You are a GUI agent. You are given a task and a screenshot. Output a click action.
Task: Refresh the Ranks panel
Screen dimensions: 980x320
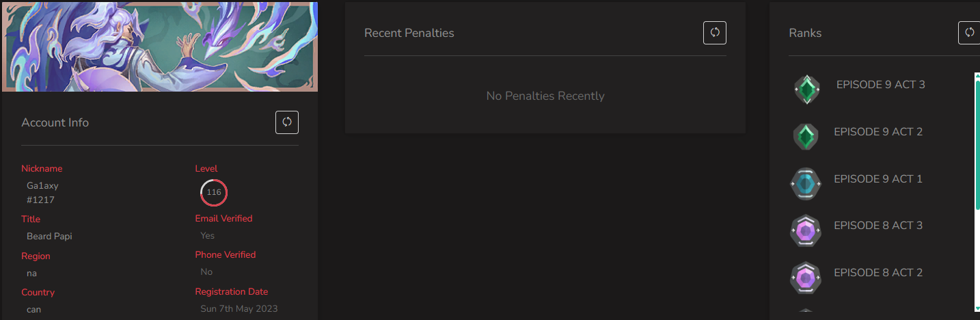[x=969, y=33]
